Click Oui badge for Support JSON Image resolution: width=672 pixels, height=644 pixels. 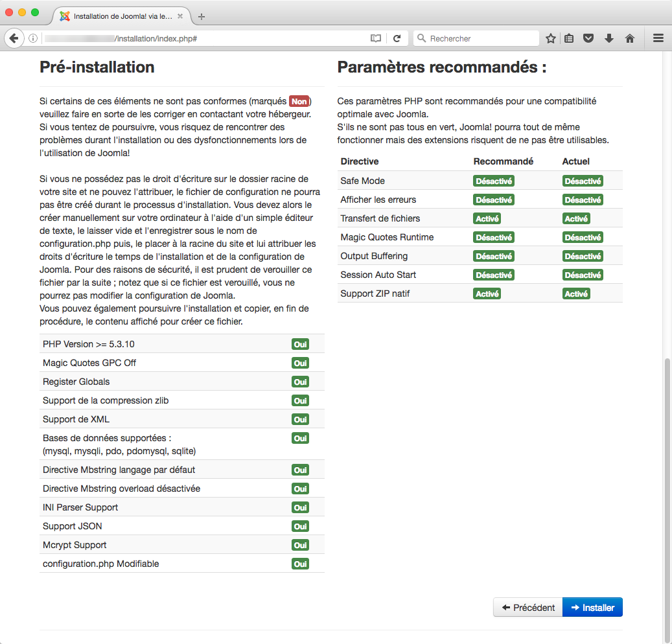pyautogui.click(x=300, y=527)
